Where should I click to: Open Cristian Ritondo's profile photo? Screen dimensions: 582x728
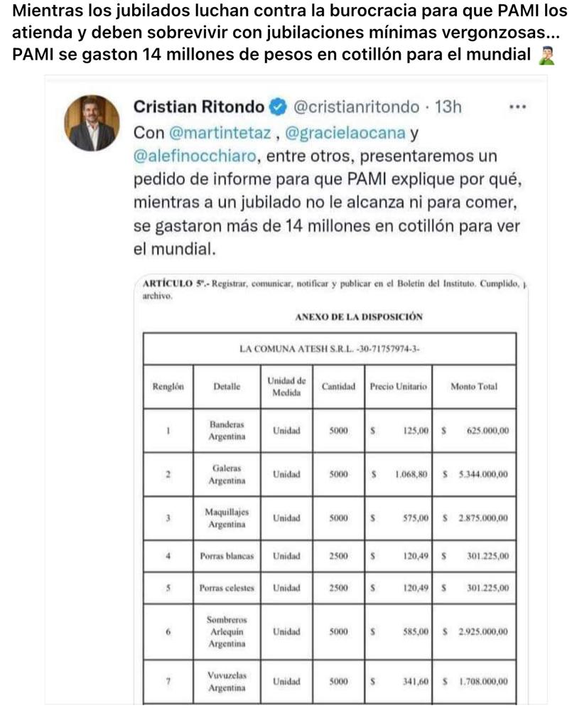[93, 122]
